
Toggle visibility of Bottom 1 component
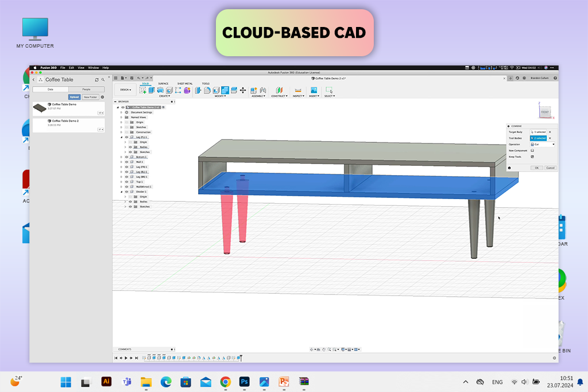click(x=127, y=157)
